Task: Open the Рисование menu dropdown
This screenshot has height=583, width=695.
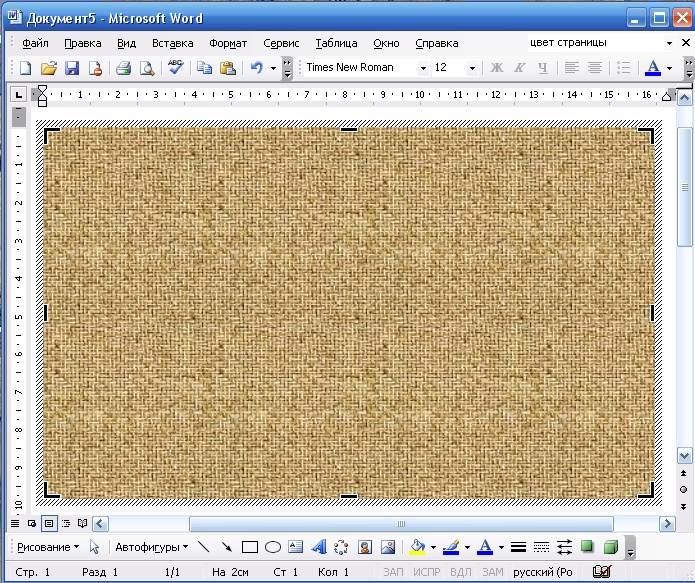Action: click(48, 547)
